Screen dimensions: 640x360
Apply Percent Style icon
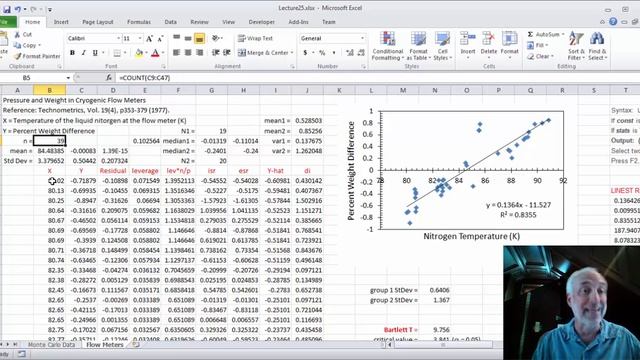point(322,53)
